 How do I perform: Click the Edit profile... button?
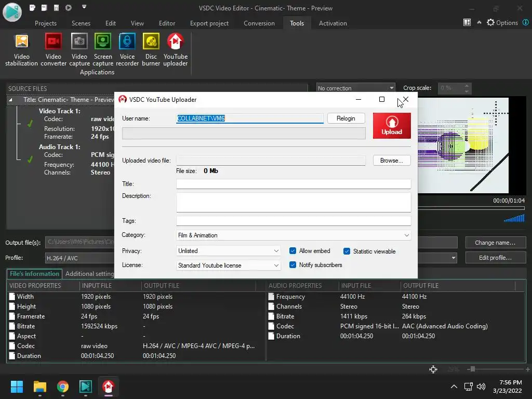495,258
